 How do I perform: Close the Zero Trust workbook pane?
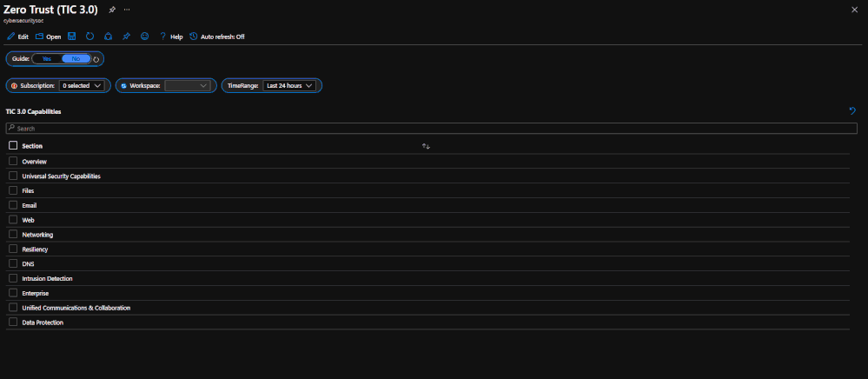coord(854,10)
